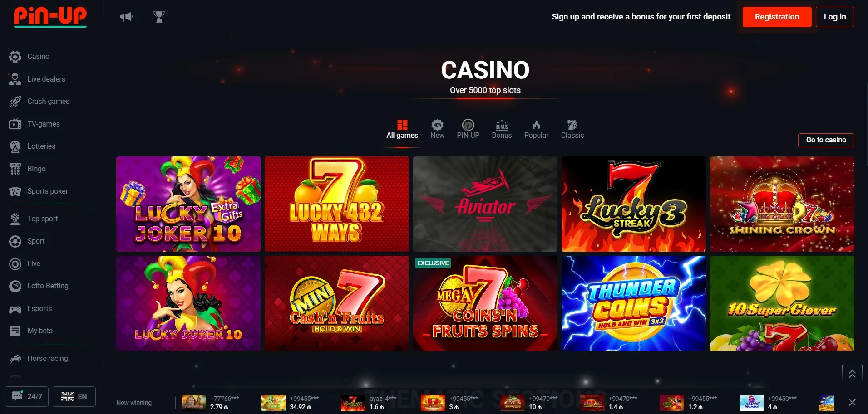Image resolution: width=868 pixels, height=414 pixels.
Task: Open the trophy tournaments icon
Action: click(x=159, y=17)
